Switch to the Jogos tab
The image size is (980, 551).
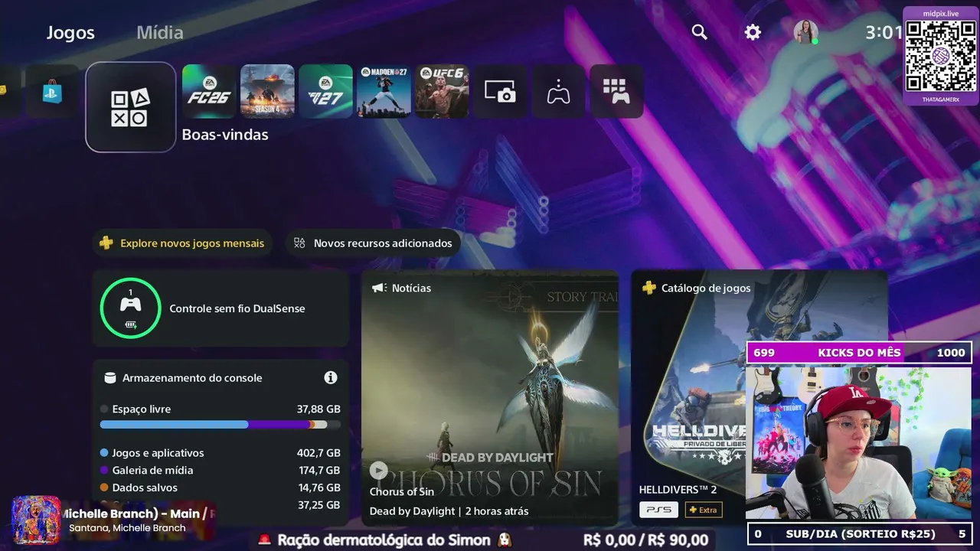70,32
